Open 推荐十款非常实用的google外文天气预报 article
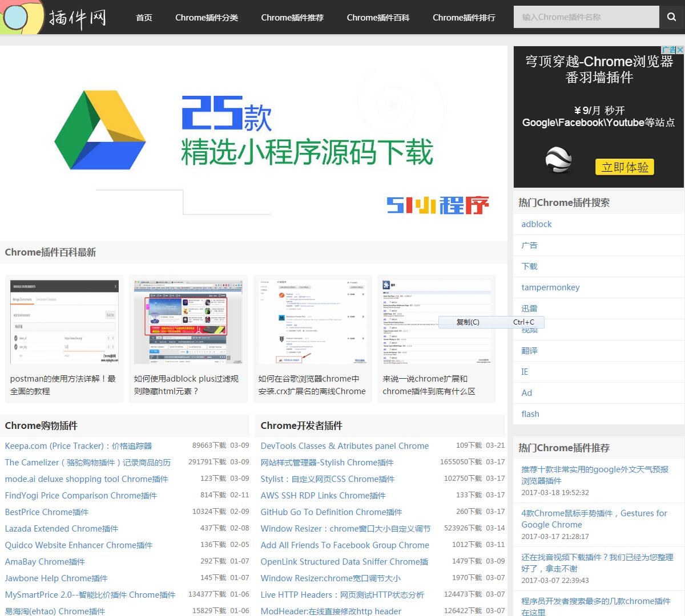 (x=595, y=475)
